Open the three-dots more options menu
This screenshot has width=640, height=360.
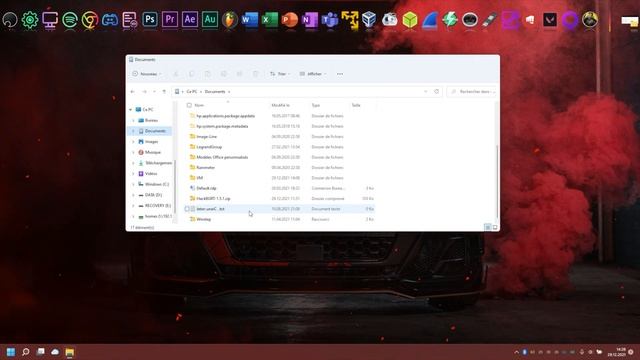tap(340, 74)
